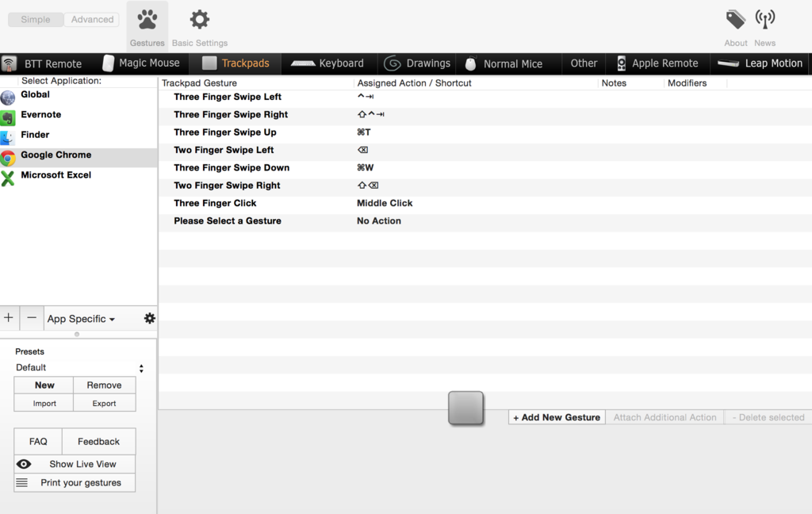The image size is (812, 514).
Task: Select the Three Finger Swipe Up gesture
Action: 224,132
